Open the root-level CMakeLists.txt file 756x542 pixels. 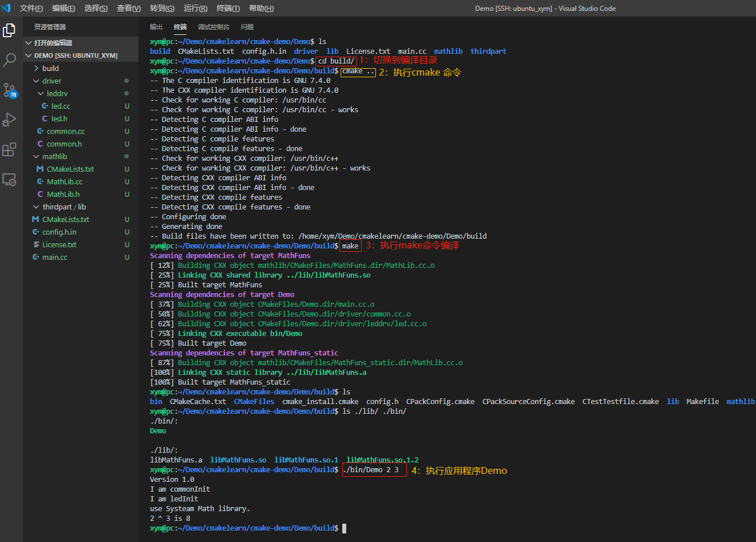[x=66, y=219]
